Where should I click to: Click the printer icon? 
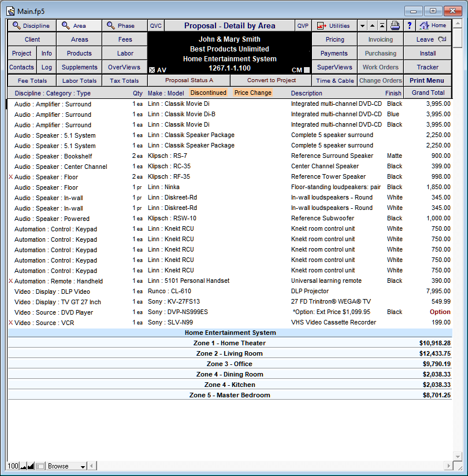(395, 26)
